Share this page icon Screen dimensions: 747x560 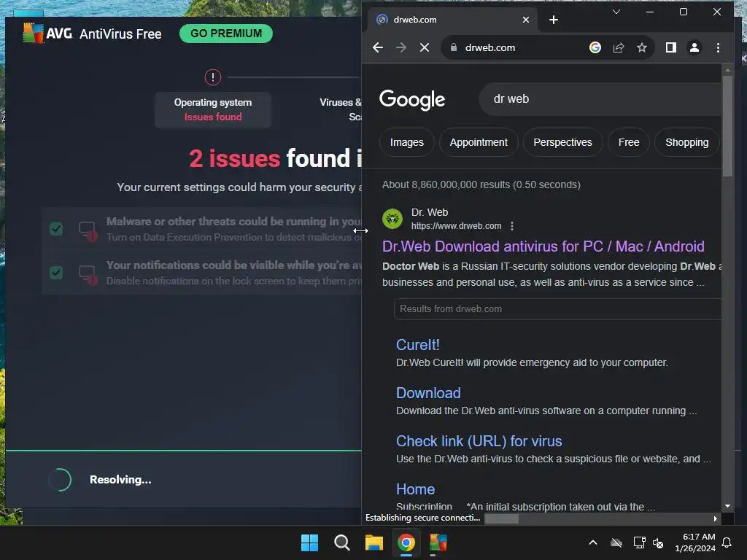point(619,47)
